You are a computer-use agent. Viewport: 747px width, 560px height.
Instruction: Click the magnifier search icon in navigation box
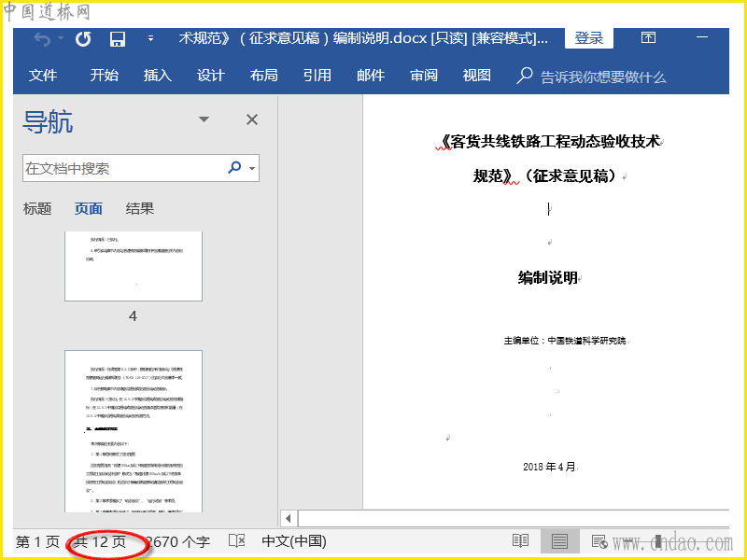click(234, 168)
